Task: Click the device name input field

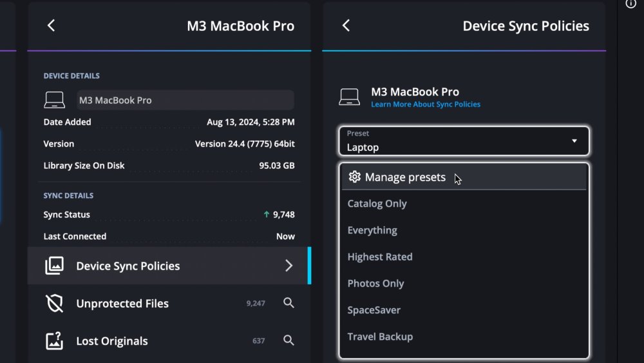Action: coord(185,101)
